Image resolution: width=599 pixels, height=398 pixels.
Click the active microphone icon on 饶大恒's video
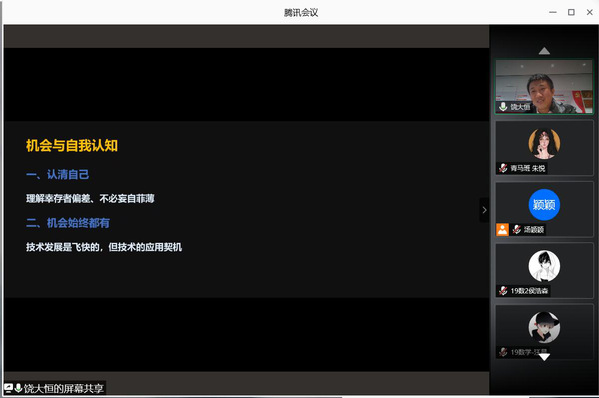(x=503, y=107)
